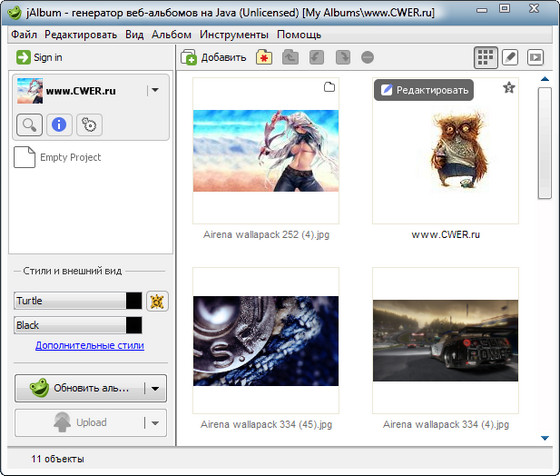Screen dimensions: 560x476
Task: Expand the www.CWER.ru project dropdown arrow
Action: (x=155, y=90)
